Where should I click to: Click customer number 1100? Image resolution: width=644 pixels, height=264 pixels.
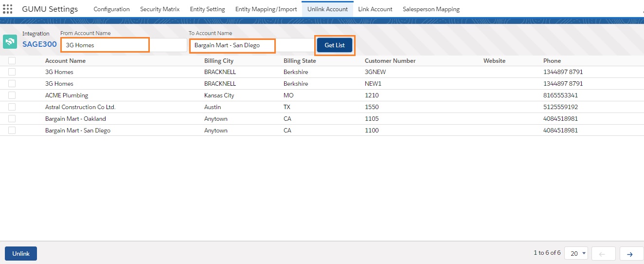click(372, 131)
